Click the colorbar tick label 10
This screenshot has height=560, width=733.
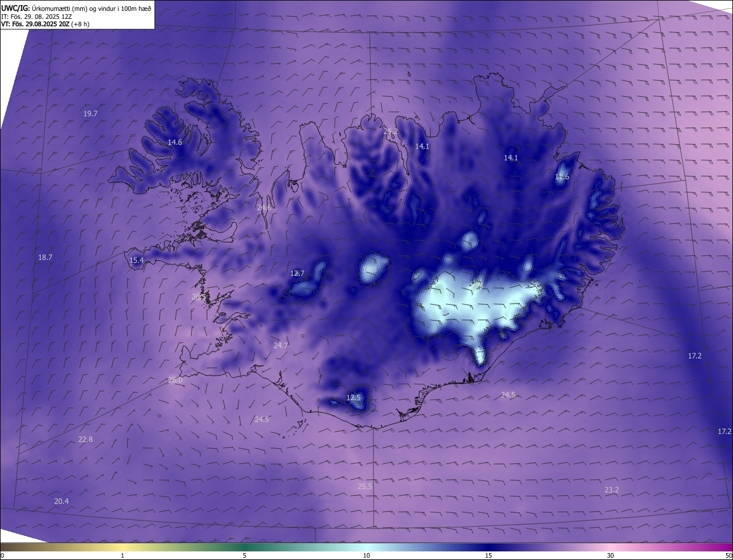tap(366, 555)
